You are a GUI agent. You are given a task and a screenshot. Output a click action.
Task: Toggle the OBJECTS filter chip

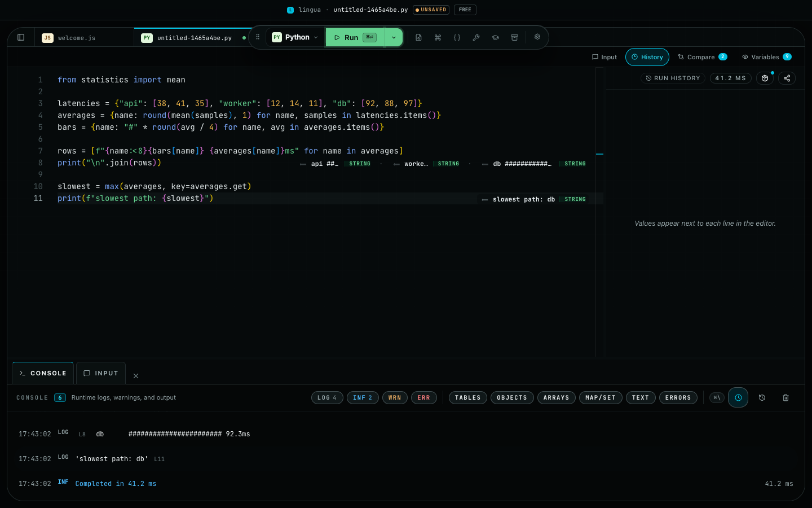[512, 397]
